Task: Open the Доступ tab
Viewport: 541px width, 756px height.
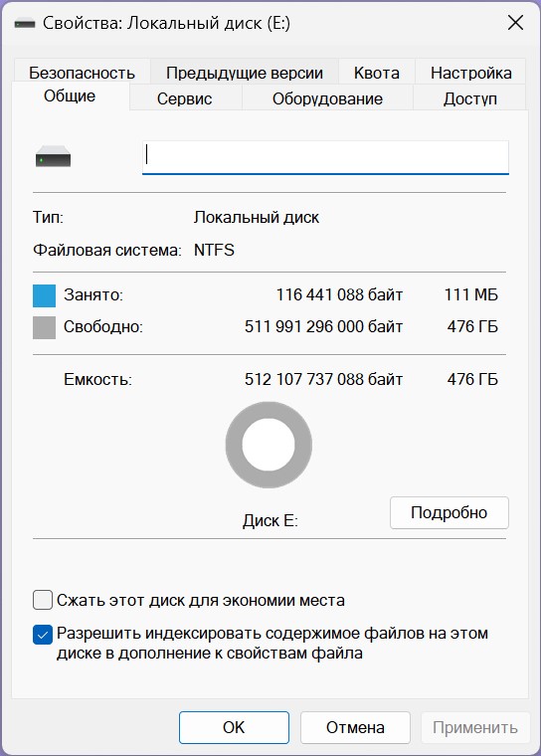Action: tap(469, 97)
